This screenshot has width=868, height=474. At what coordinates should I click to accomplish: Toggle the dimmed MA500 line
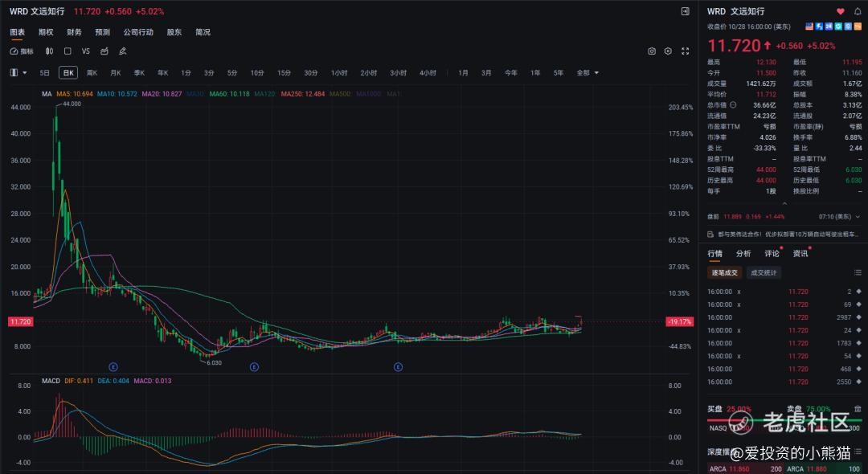(x=341, y=94)
